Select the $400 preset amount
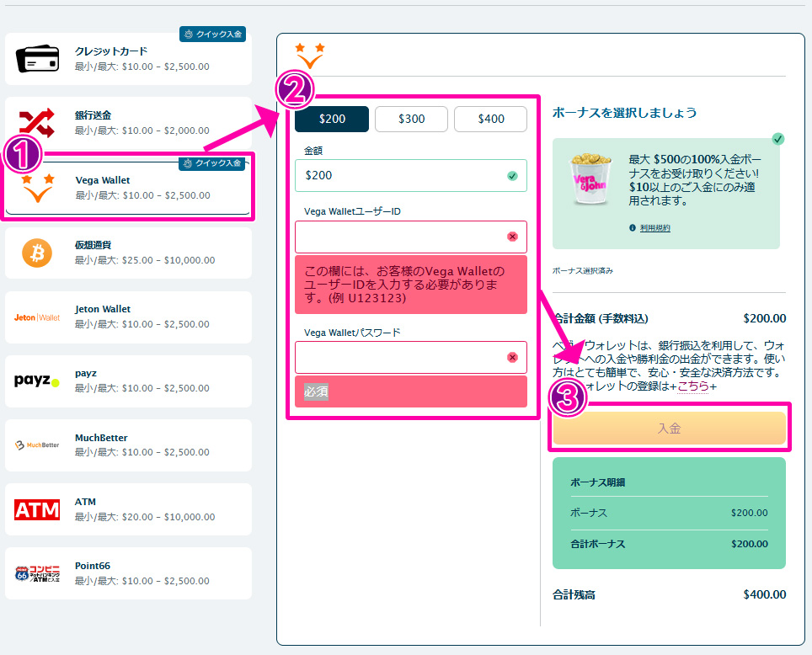This screenshot has width=812, height=655. (x=490, y=119)
